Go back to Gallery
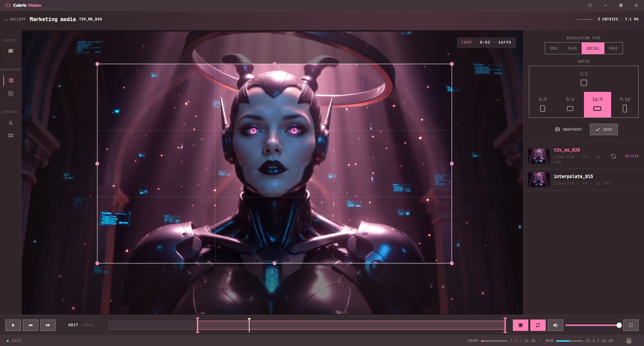 tap(16, 19)
